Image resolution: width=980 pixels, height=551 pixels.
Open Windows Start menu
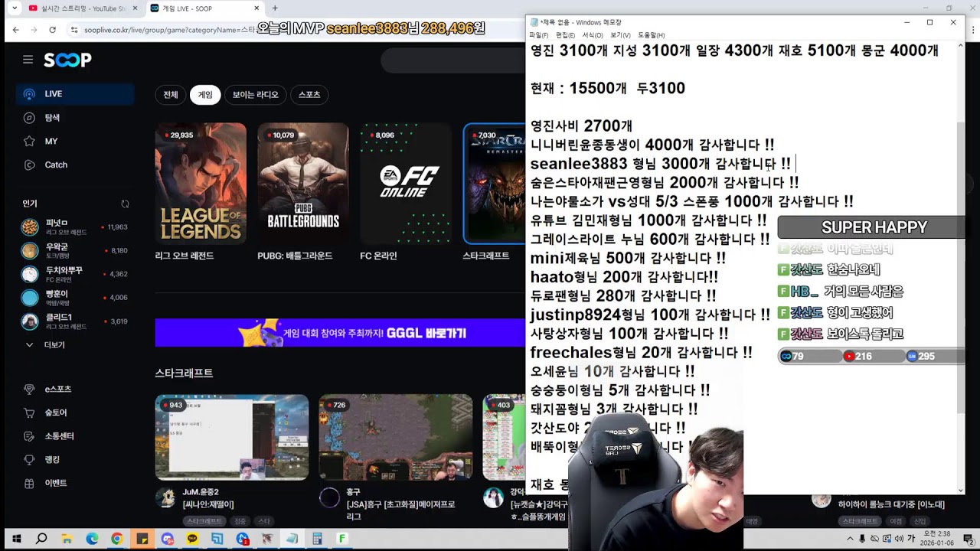(x=16, y=539)
